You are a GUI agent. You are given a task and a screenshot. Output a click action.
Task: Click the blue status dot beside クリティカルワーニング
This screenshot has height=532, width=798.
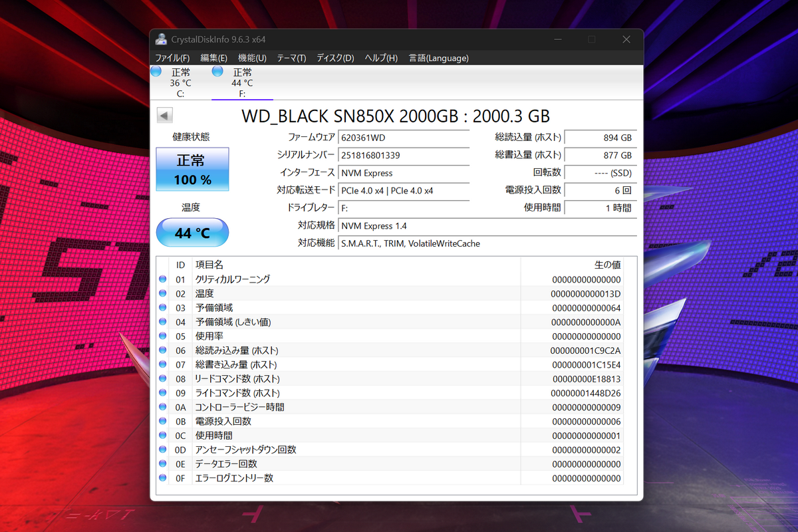pos(162,279)
